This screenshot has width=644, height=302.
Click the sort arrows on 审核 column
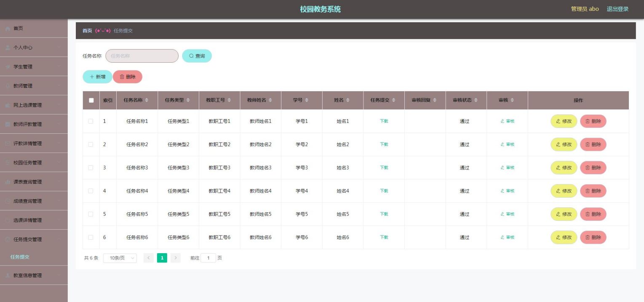[x=512, y=100]
